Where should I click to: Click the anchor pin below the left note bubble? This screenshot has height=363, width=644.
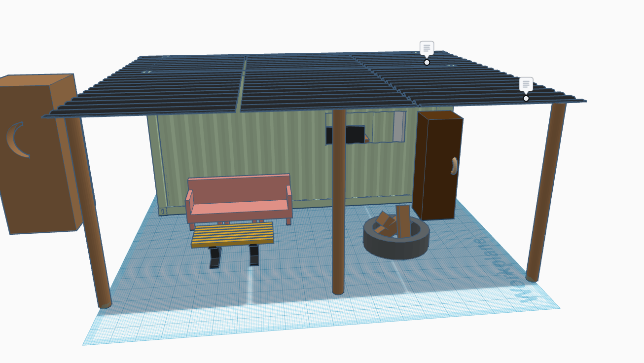click(426, 62)
